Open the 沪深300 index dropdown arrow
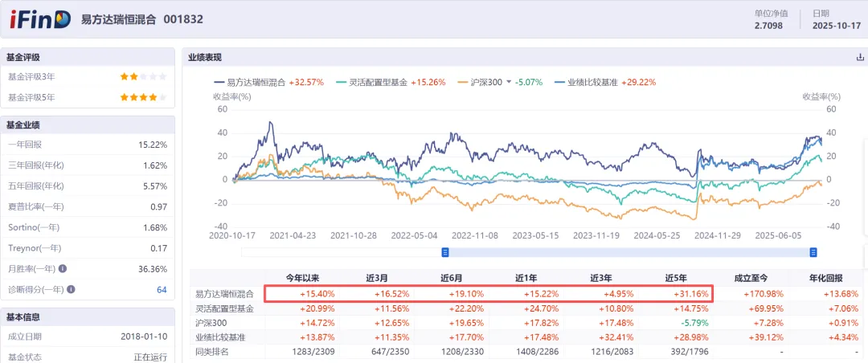This screenshot has height=363, width=868. coord(508,83)
